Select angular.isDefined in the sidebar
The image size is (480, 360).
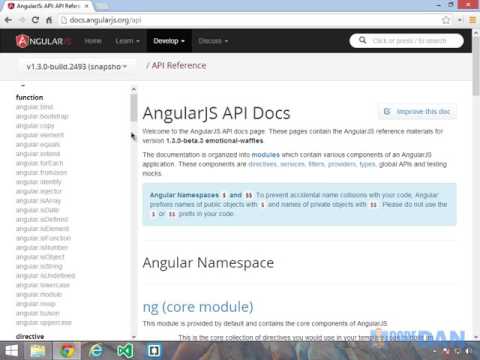pos(42,219)
